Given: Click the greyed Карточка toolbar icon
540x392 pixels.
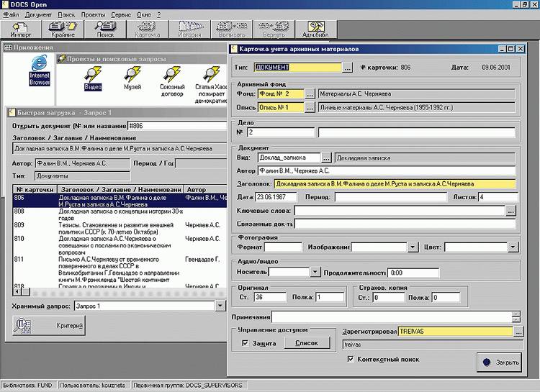Looking at the screenshot, I should coord(148,29).
